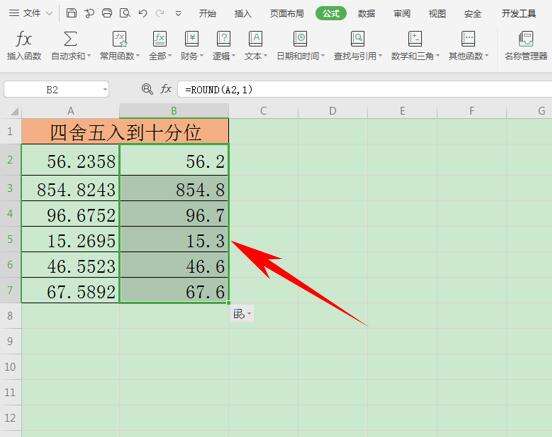Click the Select All corner triangle

(x=14, y=112)
